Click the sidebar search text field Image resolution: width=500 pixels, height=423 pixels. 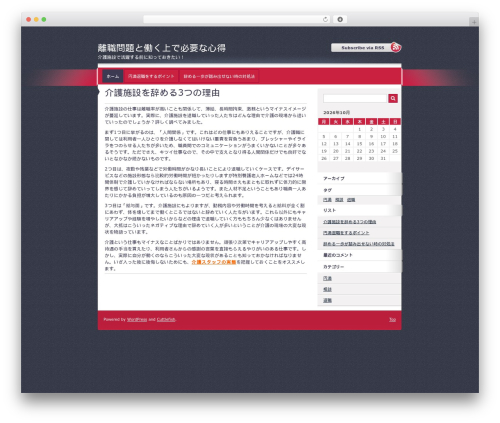tap(355, 98)
